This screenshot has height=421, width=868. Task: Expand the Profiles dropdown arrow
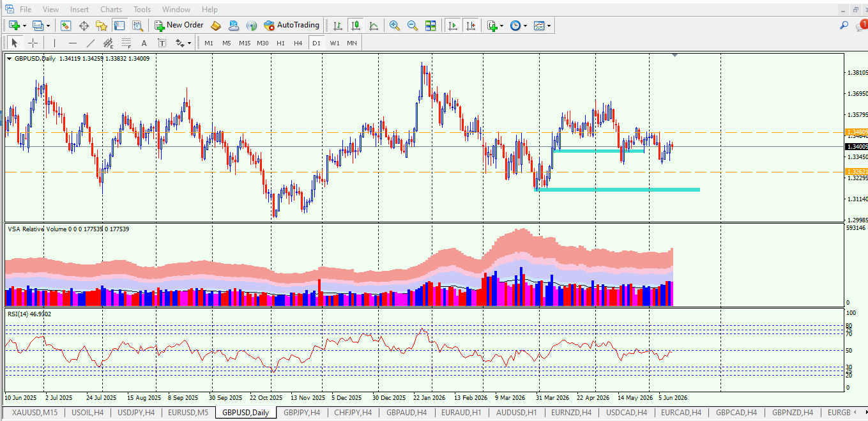[x=48, y=26]
